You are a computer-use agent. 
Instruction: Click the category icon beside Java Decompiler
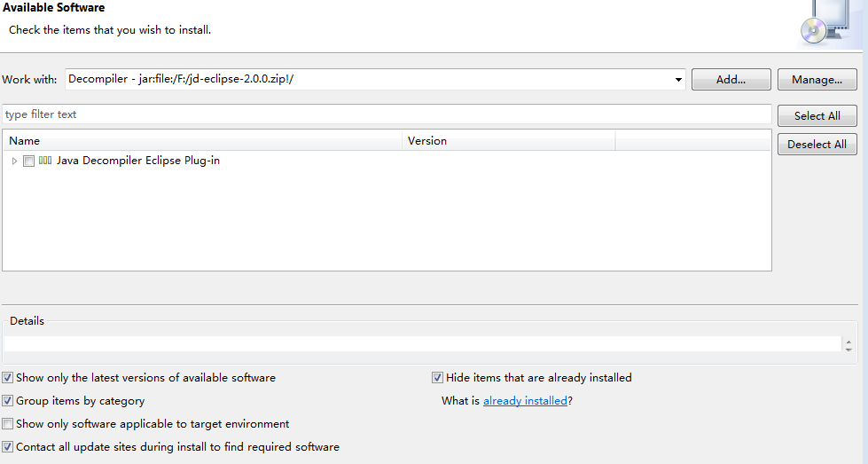click(45, 161)
